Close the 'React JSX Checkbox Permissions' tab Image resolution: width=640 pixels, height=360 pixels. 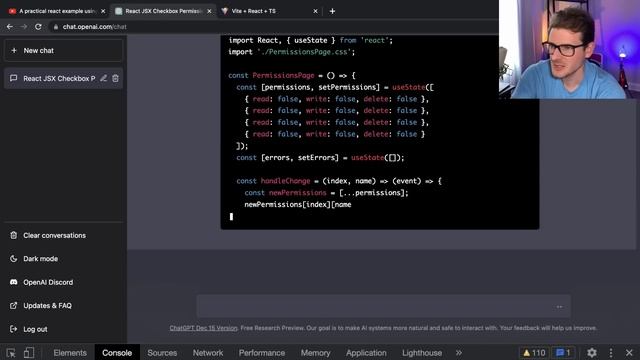point(209,11)
